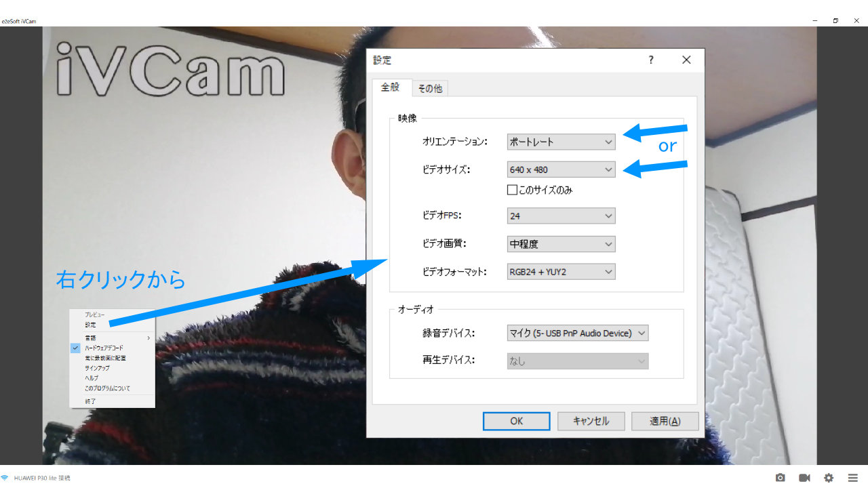868x488 pixels.
Task: Open the ビデオフォーマット dropdown
Action: 561,272
